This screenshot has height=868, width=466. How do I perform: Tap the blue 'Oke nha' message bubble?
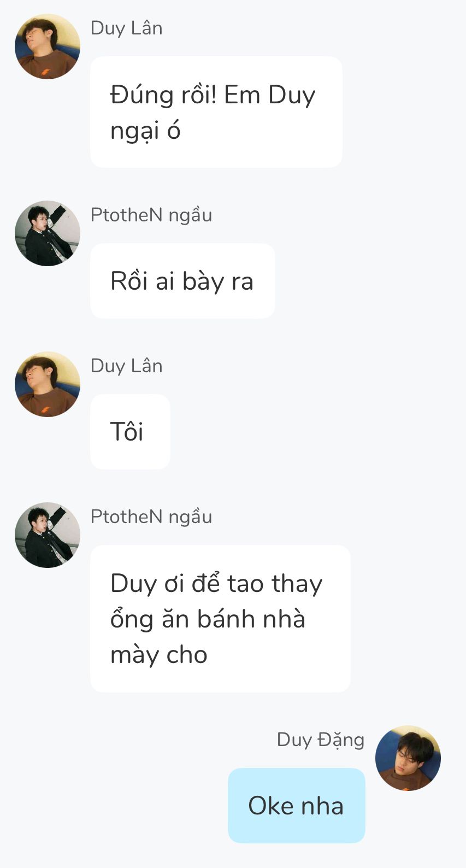point(297,806)
